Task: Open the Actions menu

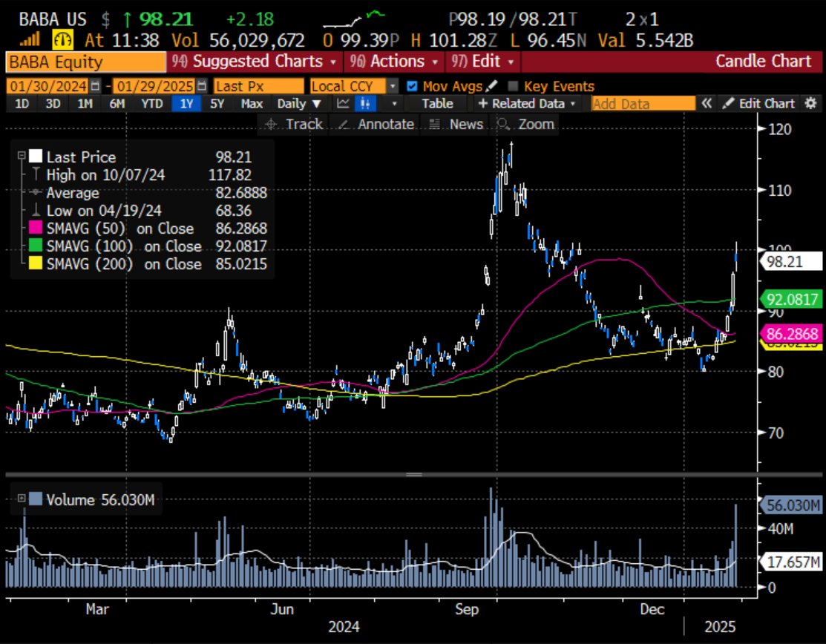Action: pos(394,62)
